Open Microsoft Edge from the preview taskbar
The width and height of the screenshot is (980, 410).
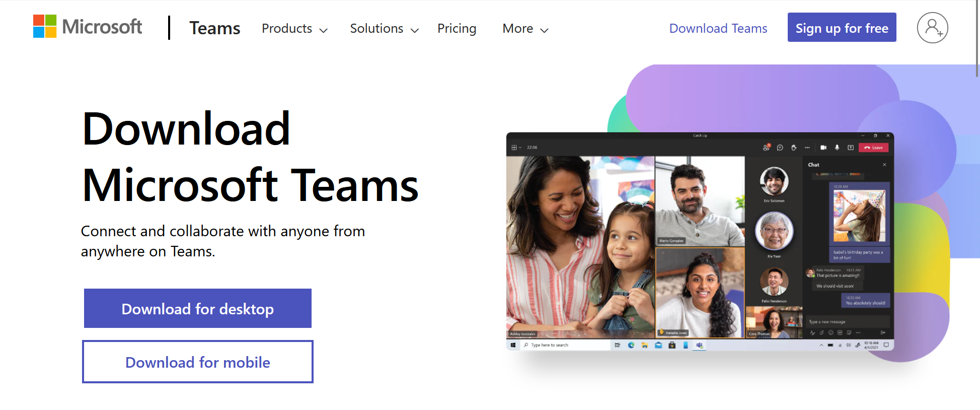coord(631,345)
